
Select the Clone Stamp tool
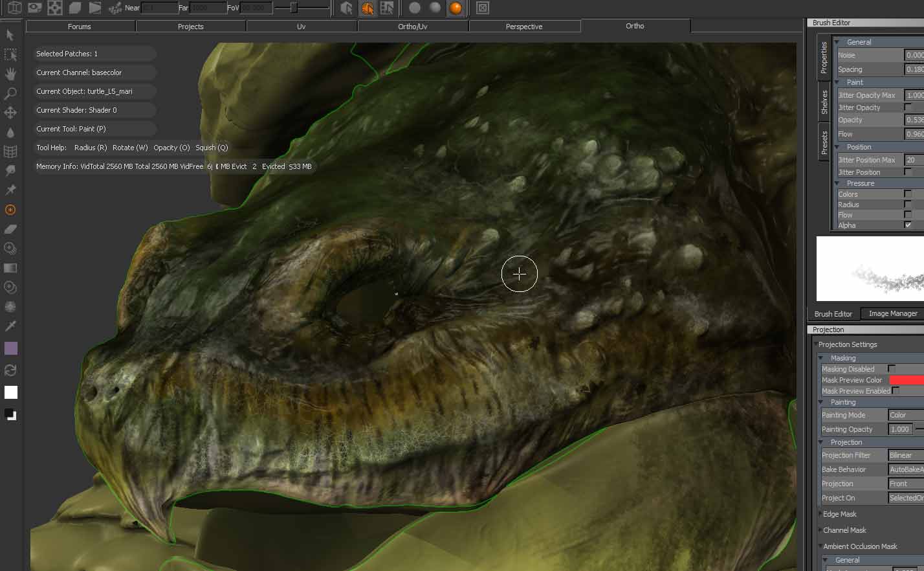tap(10, 249)
